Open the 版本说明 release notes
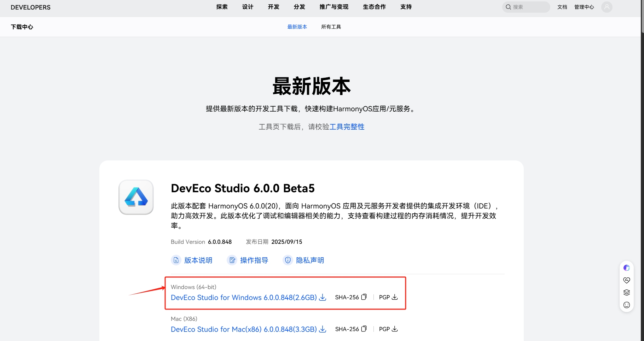 [198, 260]
